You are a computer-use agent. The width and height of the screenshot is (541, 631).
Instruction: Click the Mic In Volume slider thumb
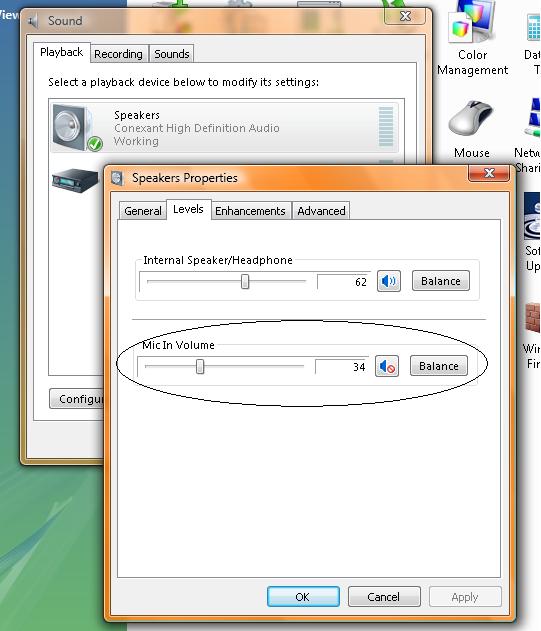pyautogui.click(x=200, y=367)
